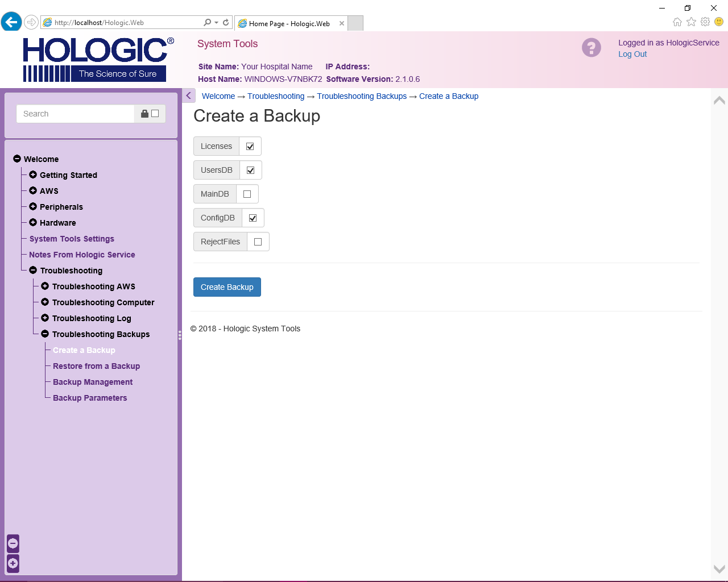Click the smiley feedback icon
Screen dimensions: 728x582
click(718, 22)
